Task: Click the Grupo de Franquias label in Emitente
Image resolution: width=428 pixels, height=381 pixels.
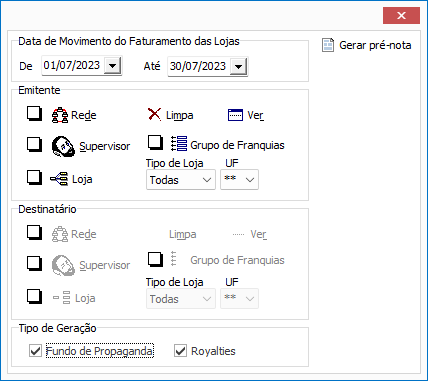Action: [x=237, y=145]
